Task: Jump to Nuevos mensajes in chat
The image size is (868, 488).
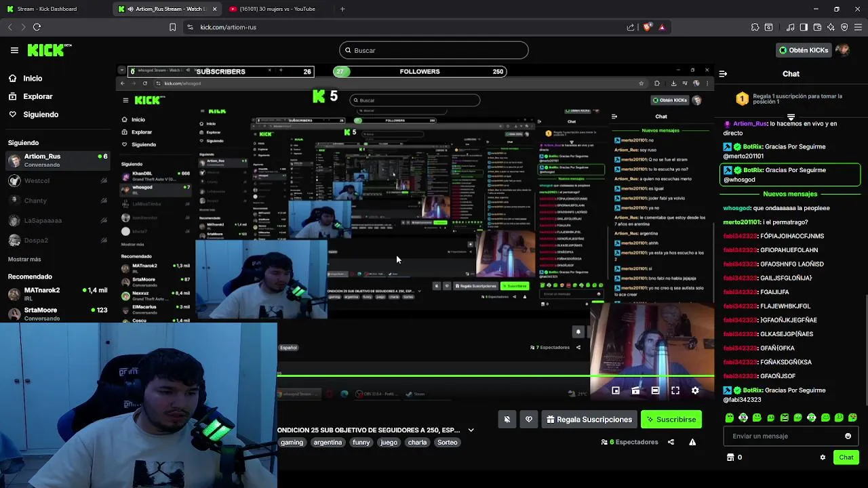Action: click(x=791, y=194)
